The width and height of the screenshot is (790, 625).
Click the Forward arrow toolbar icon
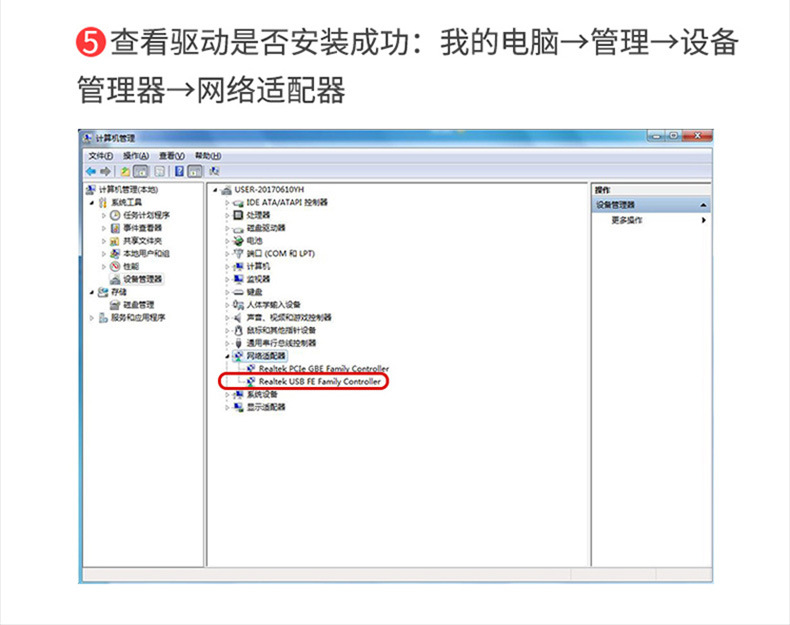coord(105,171)
